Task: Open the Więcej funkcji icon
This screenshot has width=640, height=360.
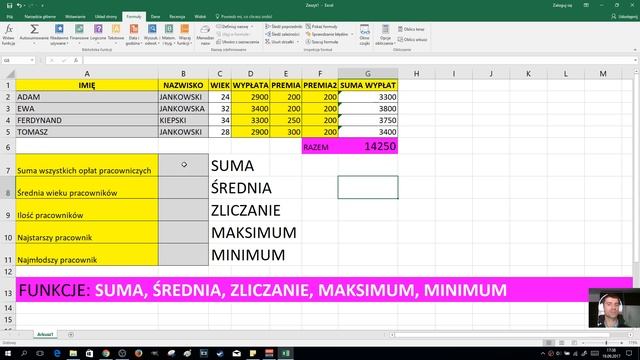Action: pos(184,29)
